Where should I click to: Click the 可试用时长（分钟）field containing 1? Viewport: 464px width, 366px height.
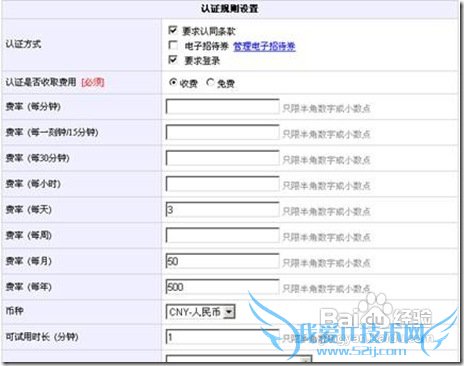[x=222, y=337]
